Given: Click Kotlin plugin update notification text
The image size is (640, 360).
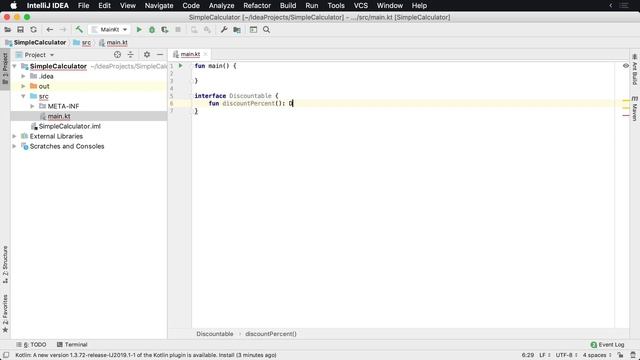Looking at the screenshot, I should click(x=146, y=355).
